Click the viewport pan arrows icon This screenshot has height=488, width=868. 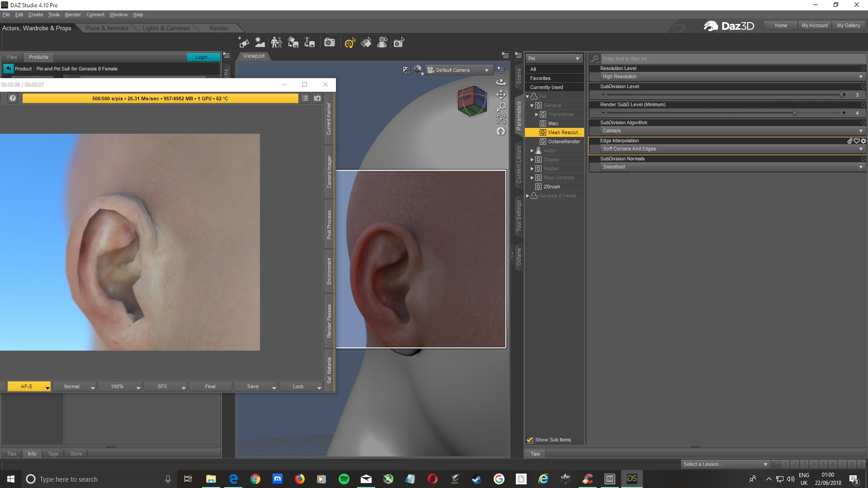(501, 95)
